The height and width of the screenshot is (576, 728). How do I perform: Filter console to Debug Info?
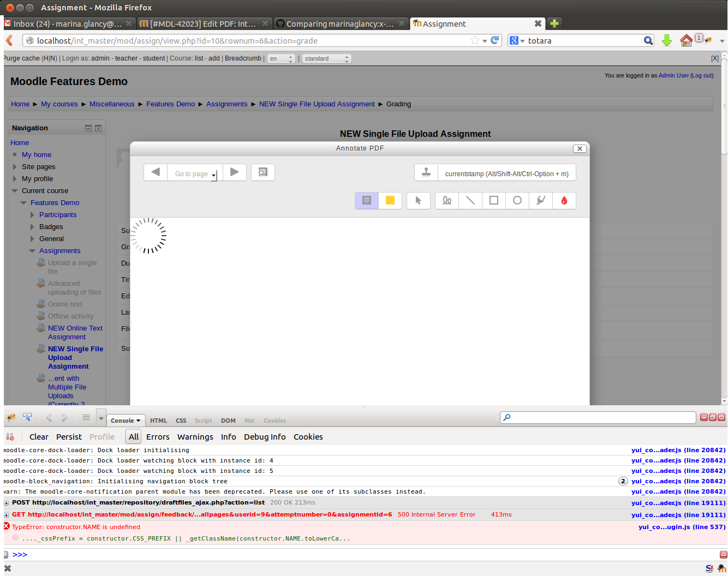pyautogui.click(x=265, y=437)
